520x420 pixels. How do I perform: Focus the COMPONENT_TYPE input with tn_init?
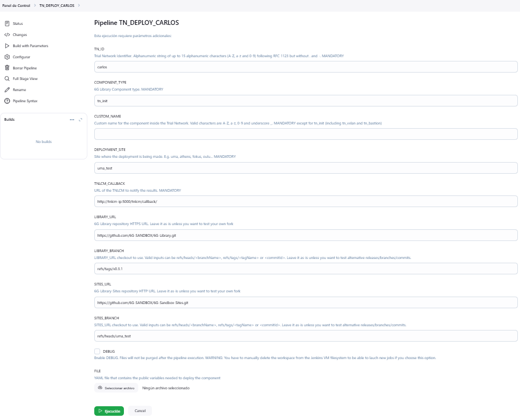(x=306, y=101)
